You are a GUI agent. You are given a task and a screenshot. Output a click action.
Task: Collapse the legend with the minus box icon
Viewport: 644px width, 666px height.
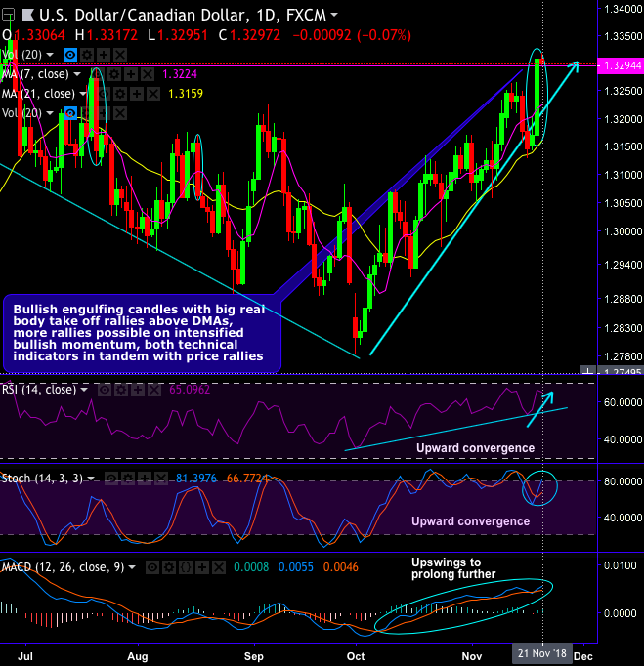click(8, 16)
